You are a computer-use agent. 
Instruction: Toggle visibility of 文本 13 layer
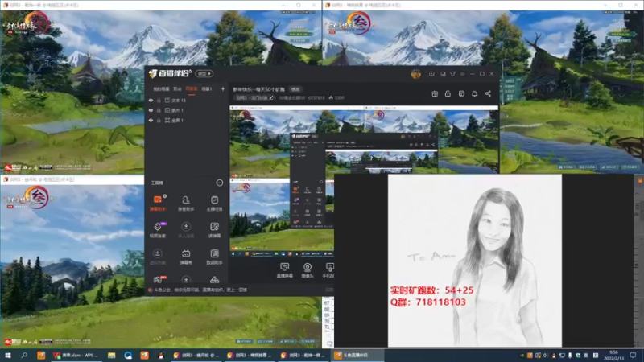click(151, 100)
